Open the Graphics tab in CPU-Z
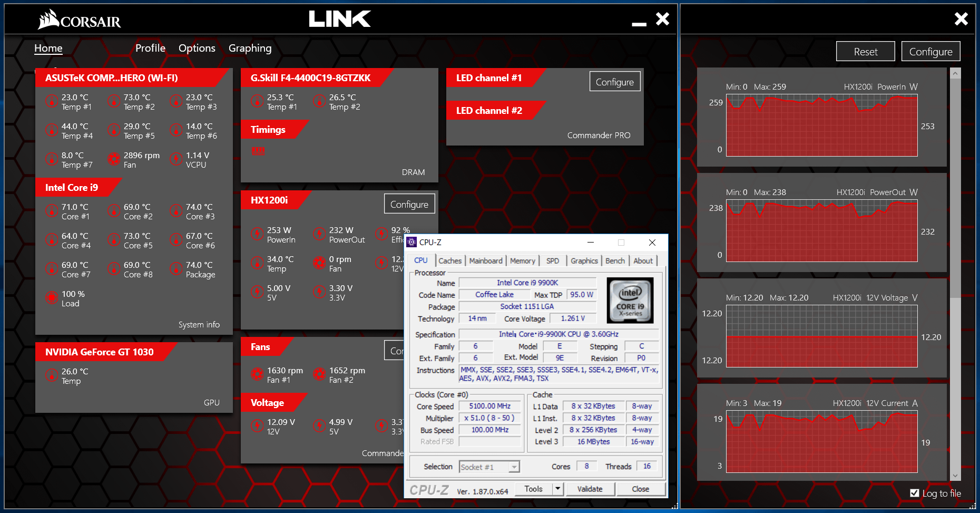This screenshot has height=513, width=980. tap(584, 260)
